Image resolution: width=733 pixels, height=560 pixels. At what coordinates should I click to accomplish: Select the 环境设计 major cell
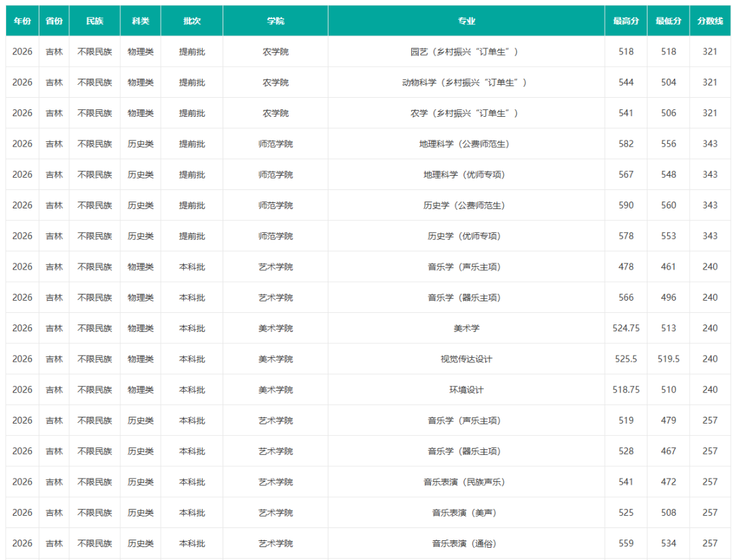pos(466,390)
